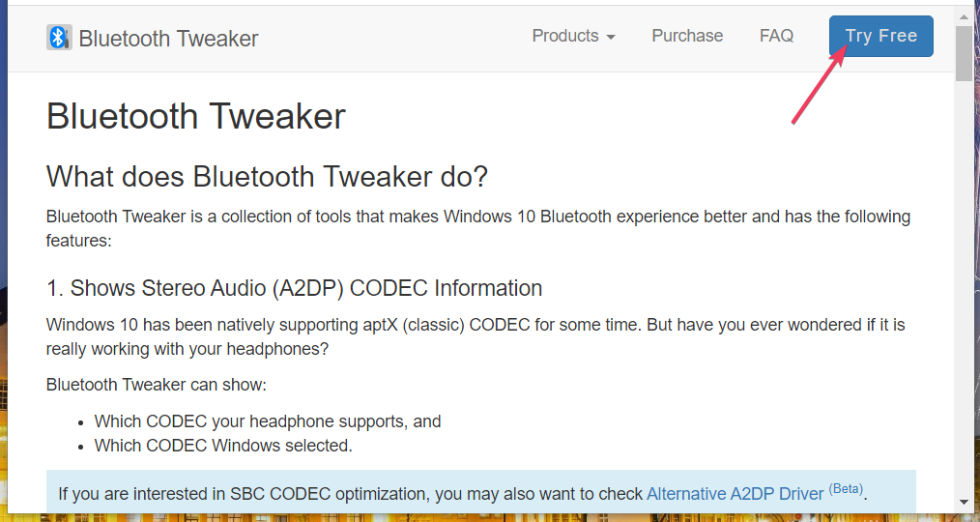Expand the Products dropdown menu
Image resolution: width=980 pixels, height=522 pixels.
(573, 36)
